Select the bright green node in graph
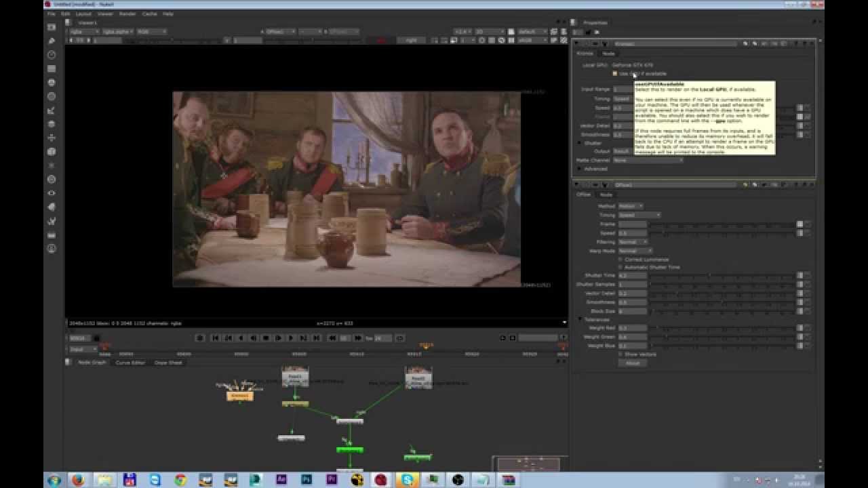The image size is (868, 488). [350, 449]
